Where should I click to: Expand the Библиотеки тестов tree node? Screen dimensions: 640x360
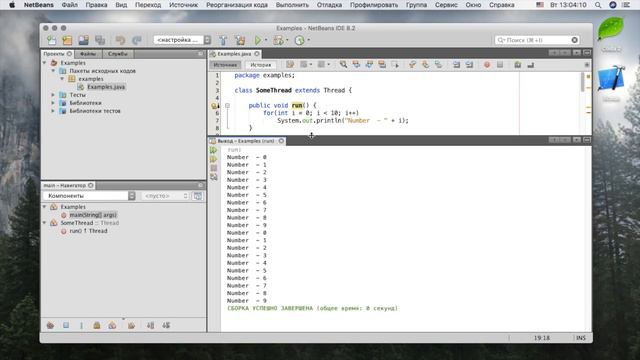[53, 111]
